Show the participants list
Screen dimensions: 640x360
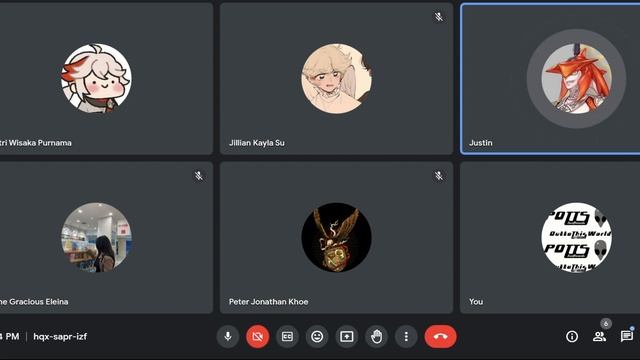point(599,336)
